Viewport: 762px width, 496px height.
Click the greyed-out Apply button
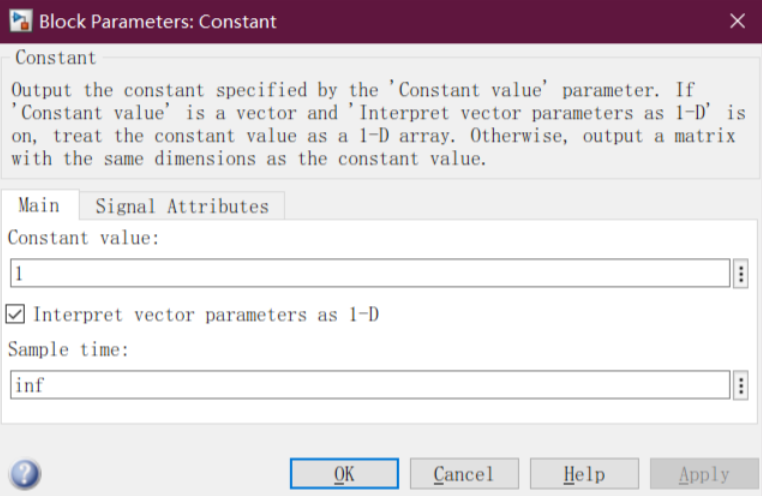coord(704,474)
